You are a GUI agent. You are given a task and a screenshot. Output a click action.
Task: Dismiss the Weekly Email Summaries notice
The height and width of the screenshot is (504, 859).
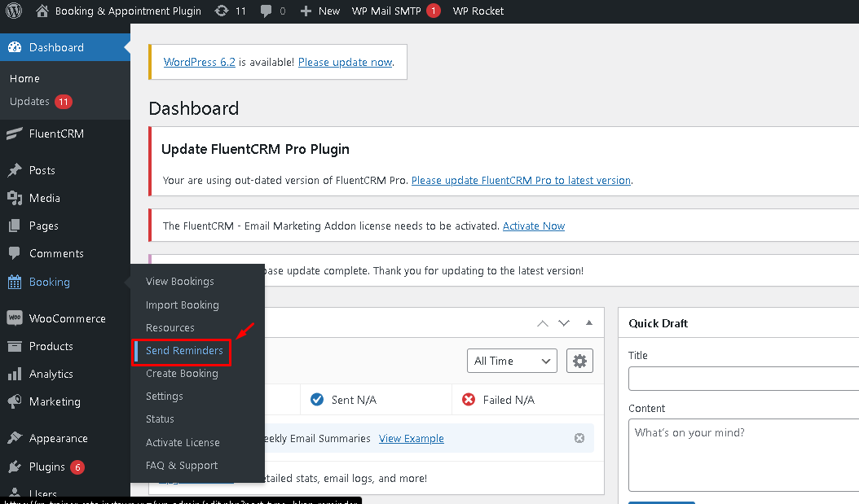click(579, 438)
